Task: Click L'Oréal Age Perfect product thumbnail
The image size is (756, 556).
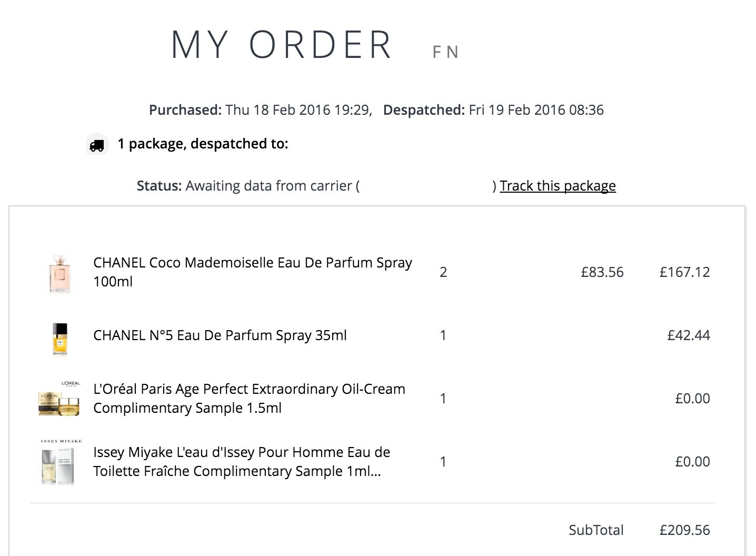Action: (59, 399)
